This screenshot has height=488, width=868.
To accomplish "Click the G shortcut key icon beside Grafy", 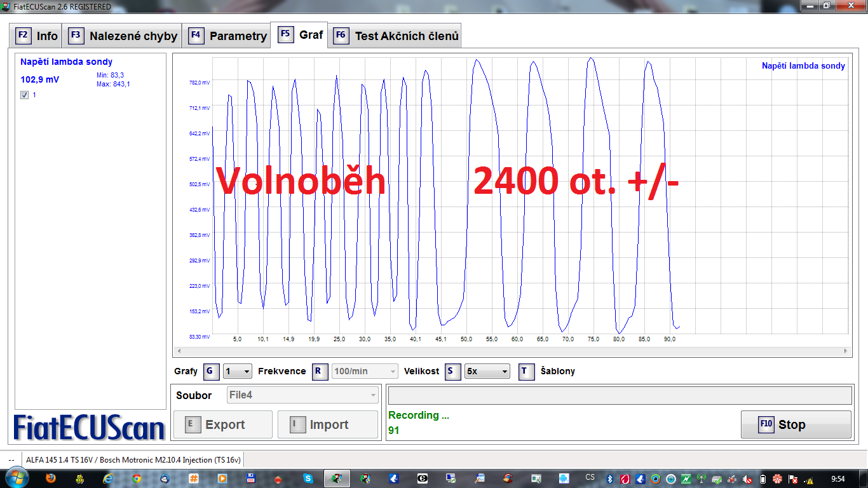I will point(211,371).
